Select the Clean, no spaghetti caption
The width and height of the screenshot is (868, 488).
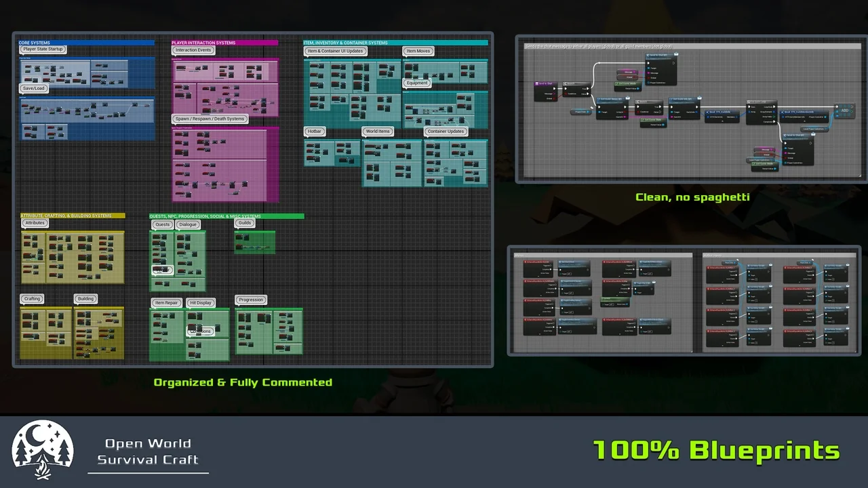[692, 197]
